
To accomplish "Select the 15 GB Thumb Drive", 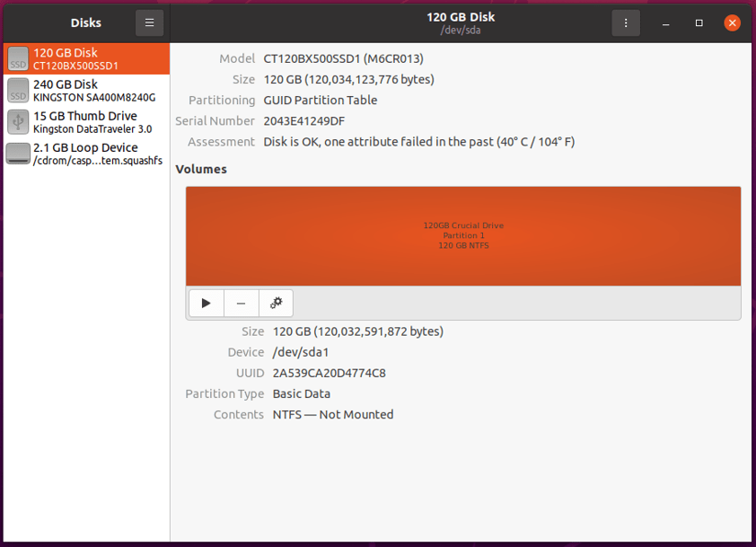I will (x=85, y=122).
